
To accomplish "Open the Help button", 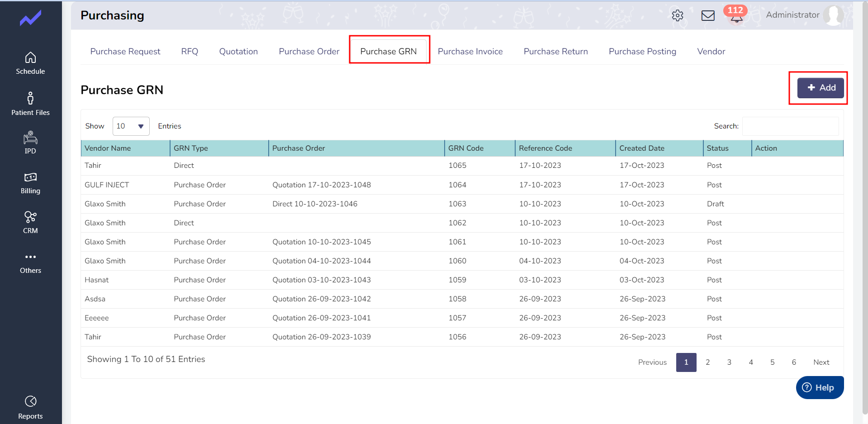I will (820, 388).
